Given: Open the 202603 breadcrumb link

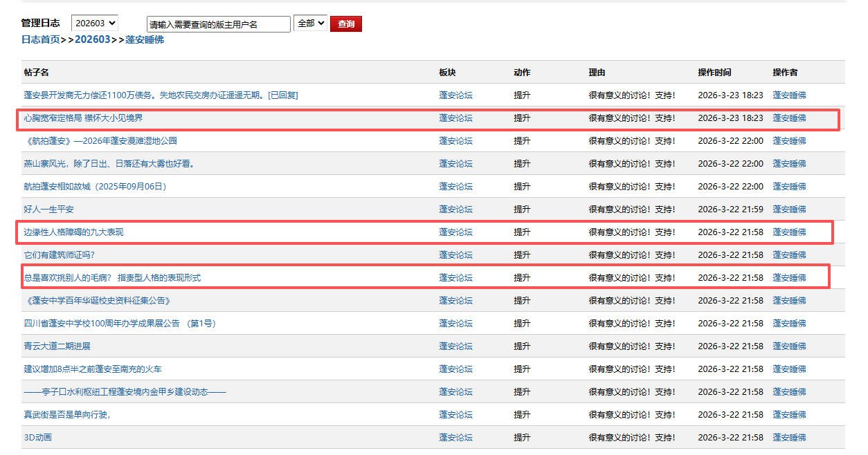Looking at the screenshot, I should pyautogui.click(x=92, y=40).
